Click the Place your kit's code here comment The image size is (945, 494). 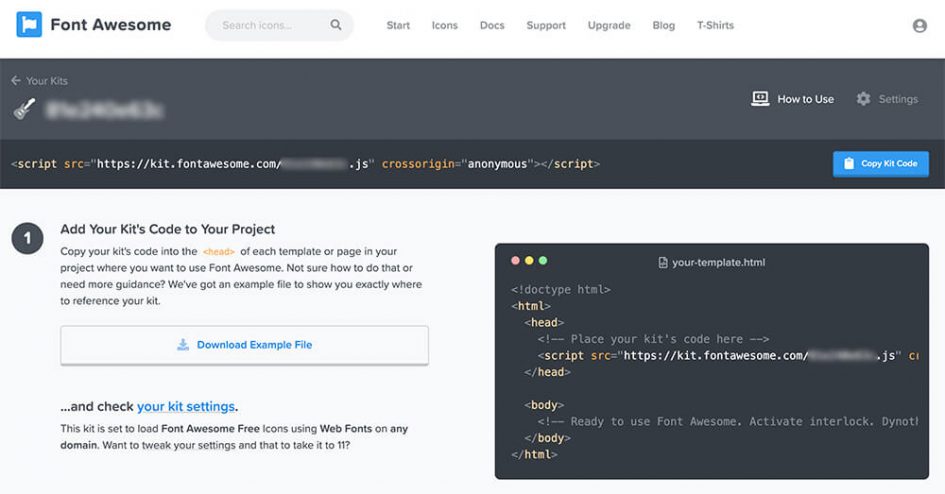(x=653, y=339)
